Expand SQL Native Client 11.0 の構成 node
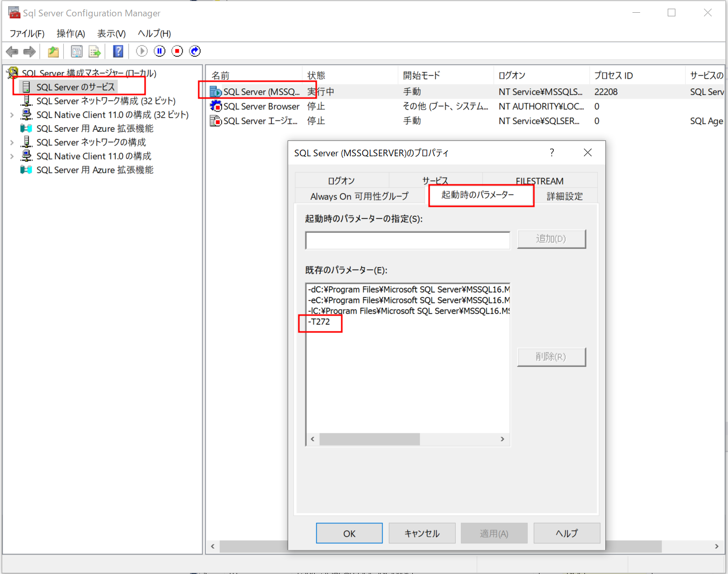The height and width of the screenshot is (574, 728). point(12,157)
